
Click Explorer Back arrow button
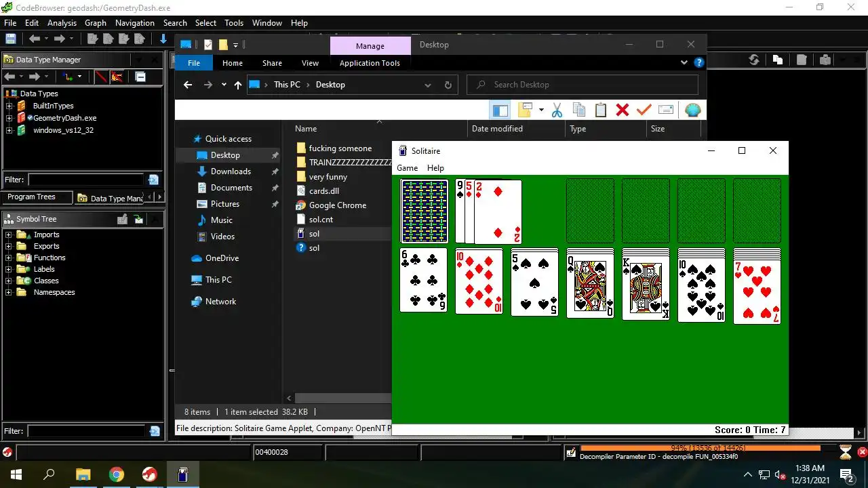(x=188, y=85)
